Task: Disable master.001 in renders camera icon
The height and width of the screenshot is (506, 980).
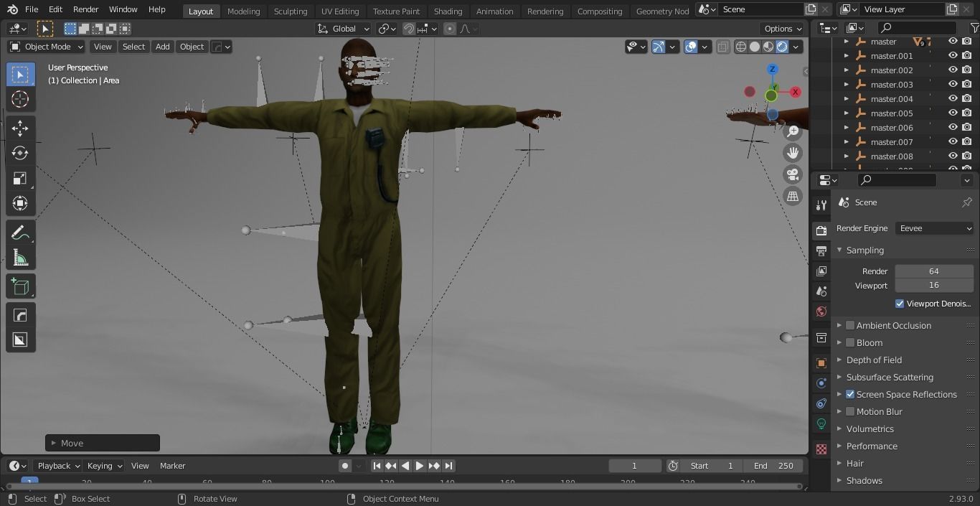Action: (967, 55)
